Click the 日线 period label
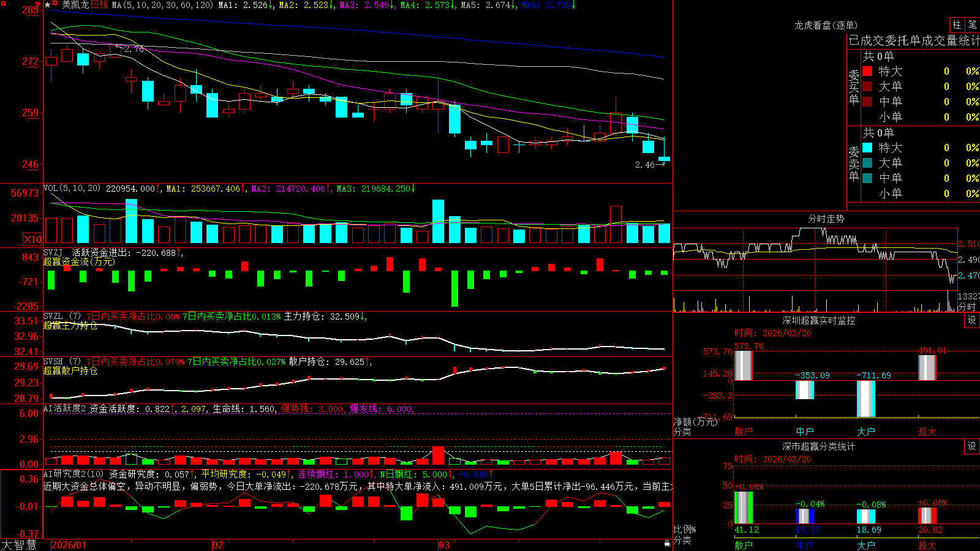 coord(99,5)
